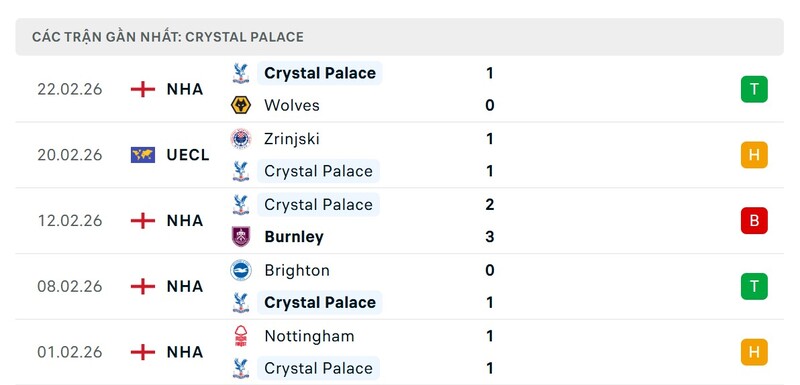The width and height of the screenshot is (800, 385).
Task: Click the Nottingham Forest crest icon
Action: pos(240,336)
